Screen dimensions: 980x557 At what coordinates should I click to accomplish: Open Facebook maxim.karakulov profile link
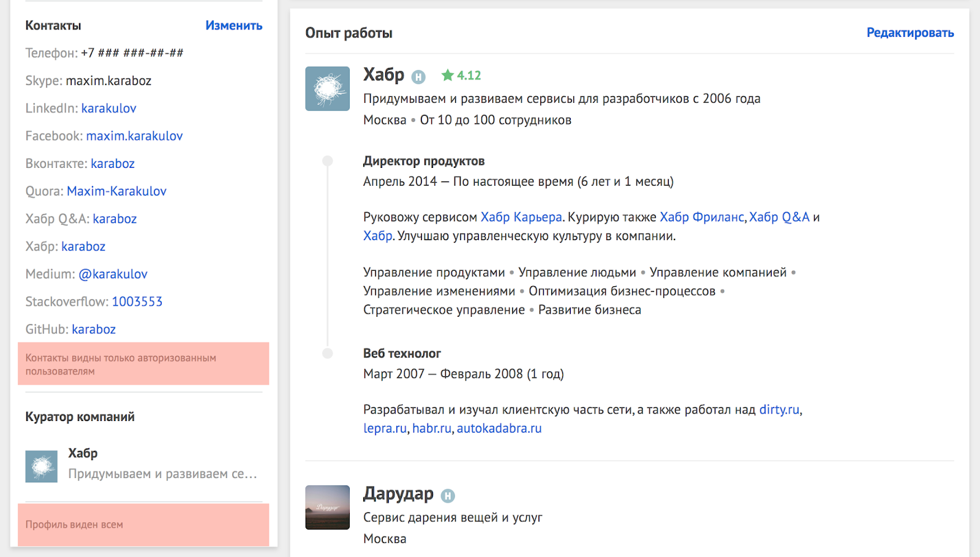[135, 136]
